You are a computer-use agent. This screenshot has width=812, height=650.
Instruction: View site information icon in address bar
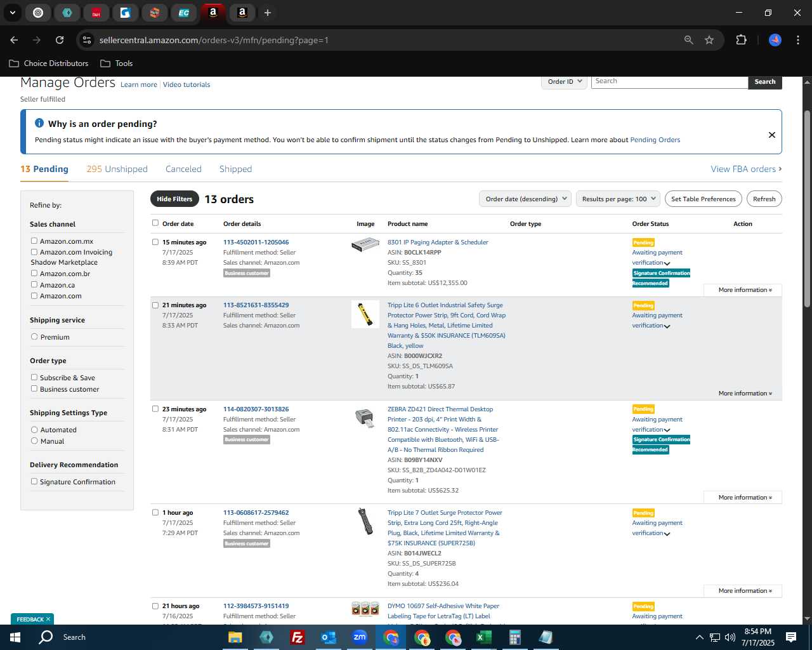pyautogui.click(x=87, y=40)
